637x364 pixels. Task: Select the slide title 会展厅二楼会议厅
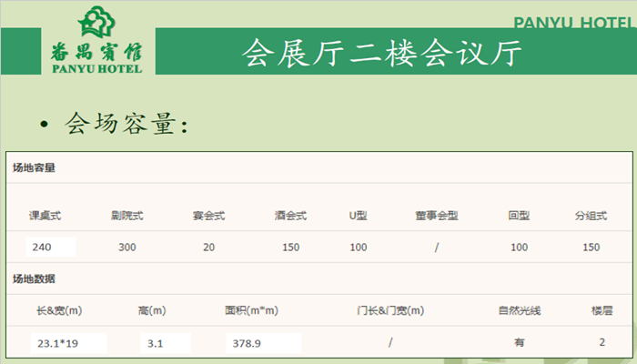pos(381,53)
